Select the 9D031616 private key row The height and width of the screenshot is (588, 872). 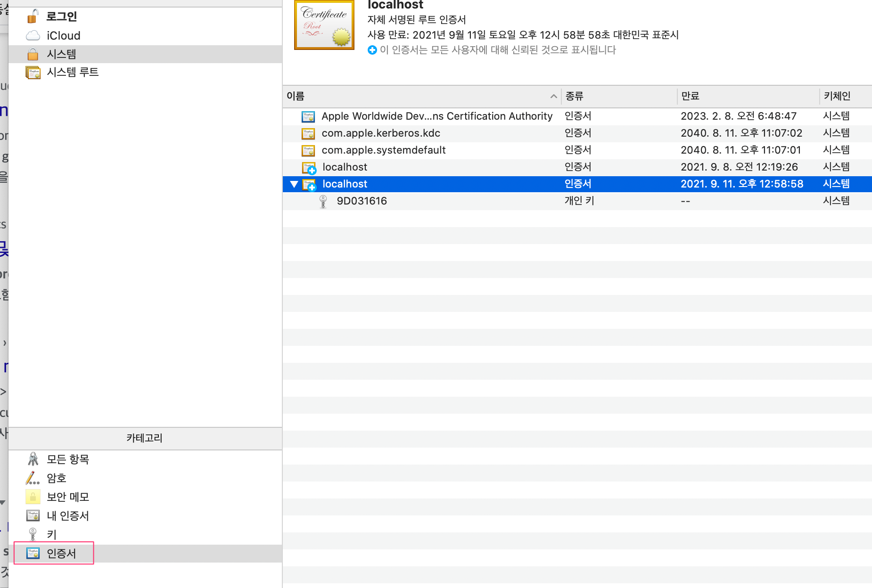362,201
